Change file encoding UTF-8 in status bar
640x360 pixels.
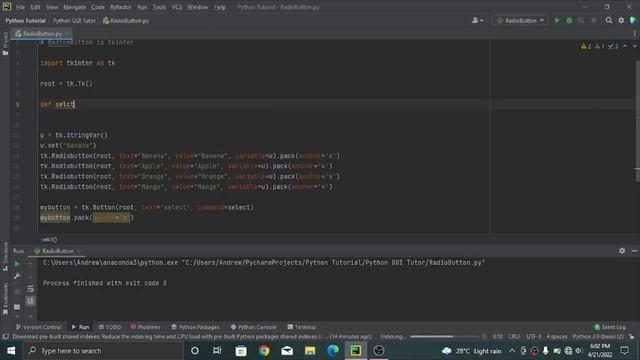pyautogui.click(x=534, y=337)
